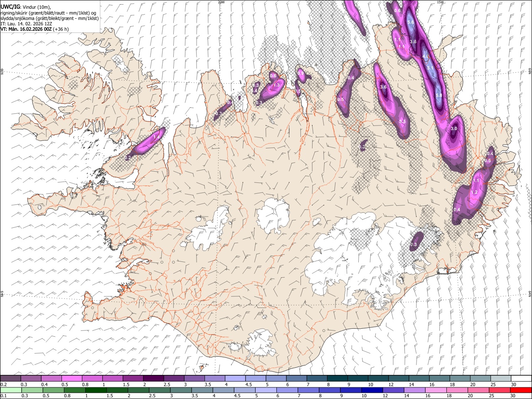Select the 1 dark green swatch in lower scale
The height and width of the screenshot is (399, 532).
(x=96, y=390)
